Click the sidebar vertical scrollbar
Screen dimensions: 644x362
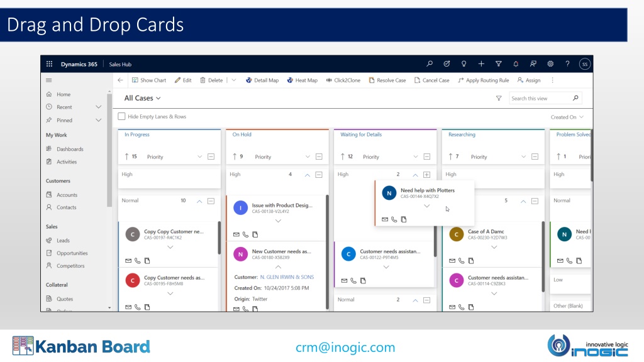pyautogui.click(x=109, y=150)
